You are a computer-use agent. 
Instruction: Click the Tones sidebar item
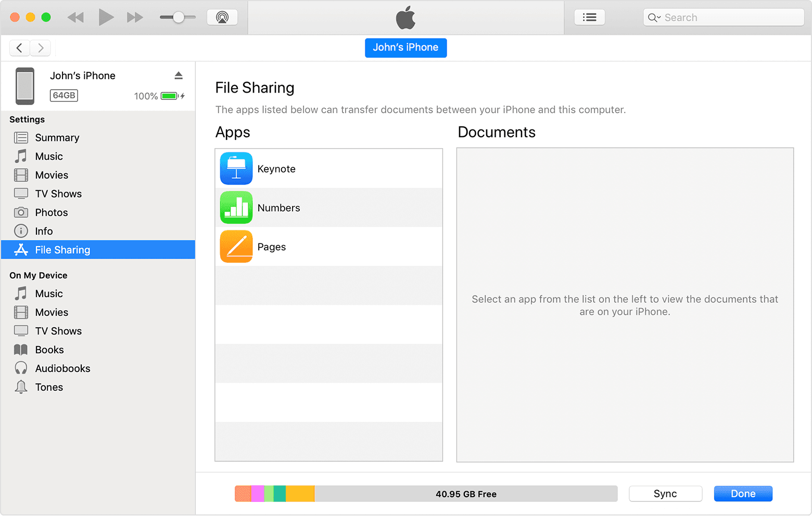click(49, 387)
